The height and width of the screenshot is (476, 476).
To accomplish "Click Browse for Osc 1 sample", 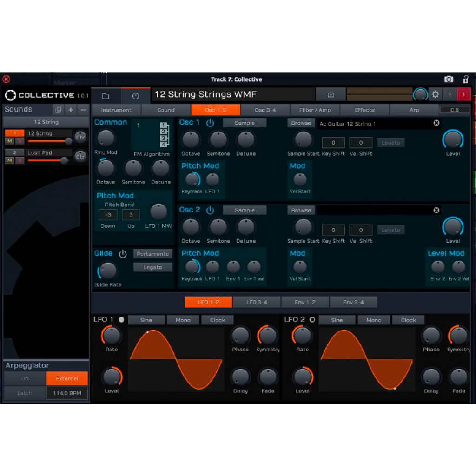I will point(301,123).
